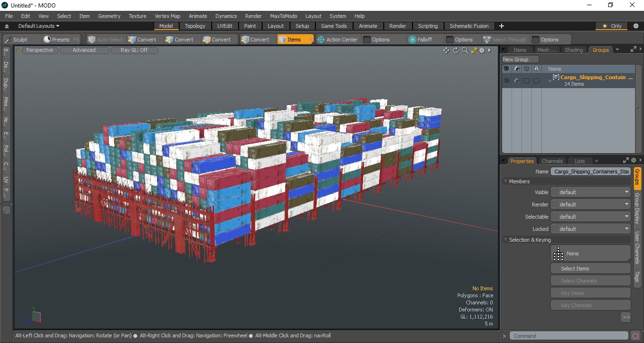Maximize the Properties panel with the expand arrows
This screenshot has height=343, width=644.
[626, 161]
